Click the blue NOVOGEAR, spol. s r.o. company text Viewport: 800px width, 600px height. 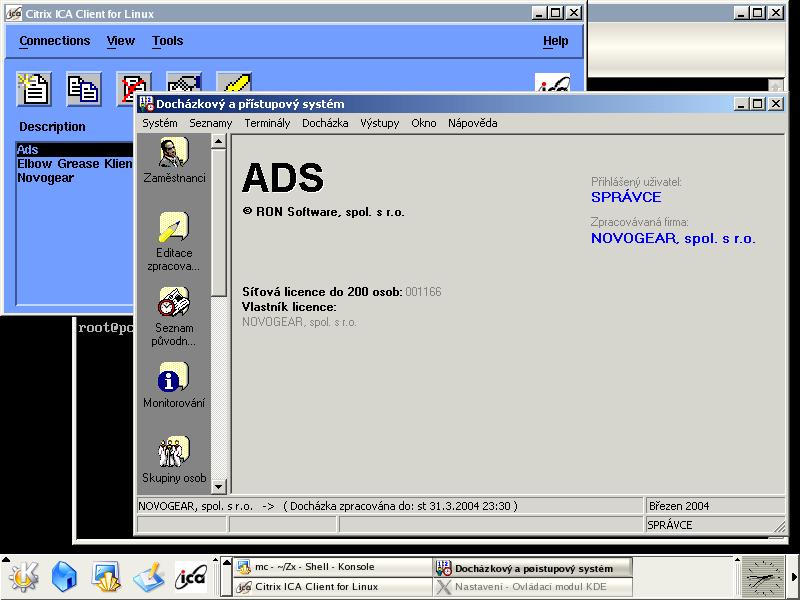tap(673, 238)
